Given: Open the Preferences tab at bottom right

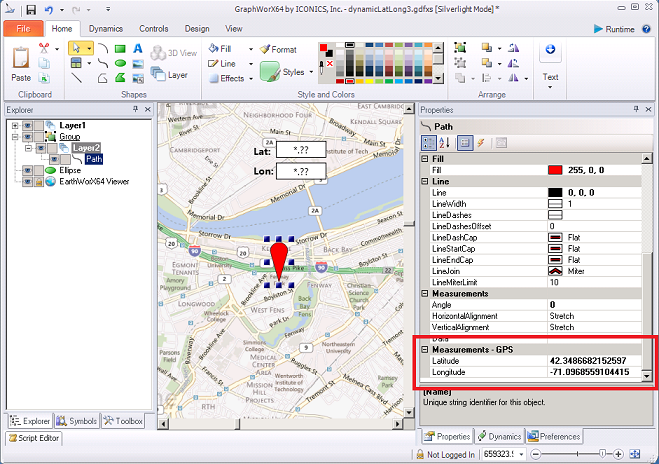Looking at the screenshot, I should coord(554,437).
